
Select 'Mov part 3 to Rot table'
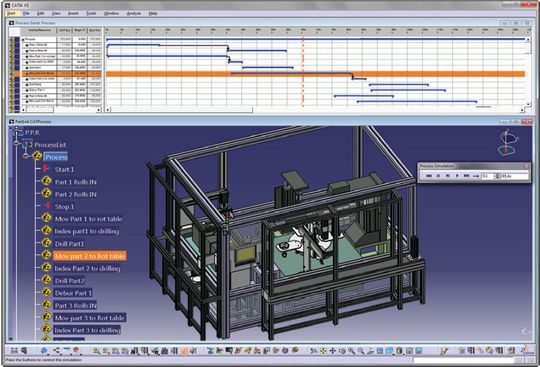tap(90, 318)
